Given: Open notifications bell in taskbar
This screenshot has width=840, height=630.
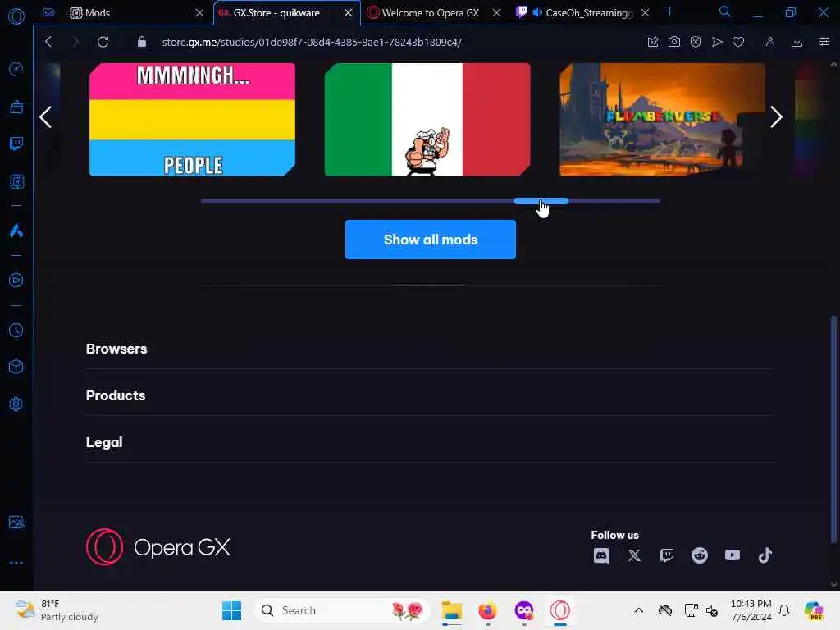Looking at the screenshot, I should (784, 610).
